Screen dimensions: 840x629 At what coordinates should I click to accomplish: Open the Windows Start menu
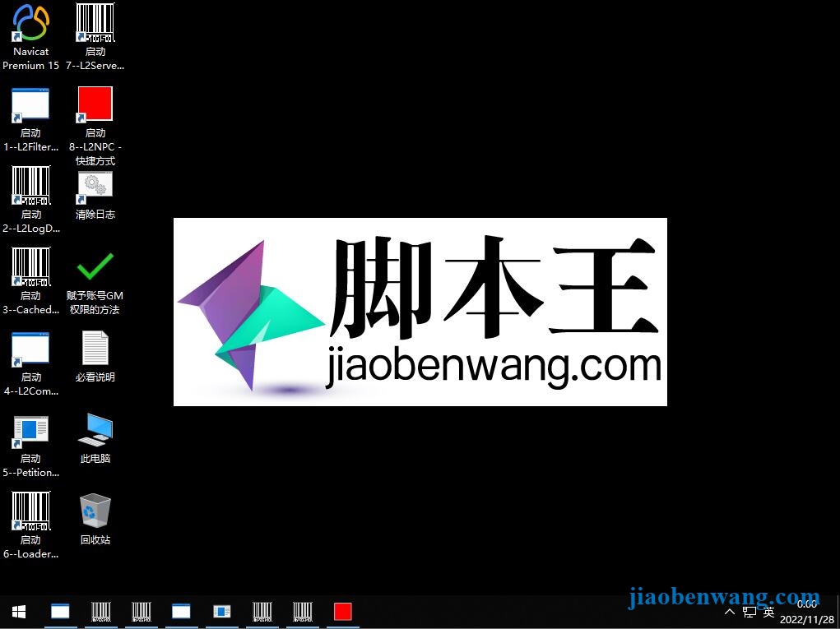click(19, 612)
